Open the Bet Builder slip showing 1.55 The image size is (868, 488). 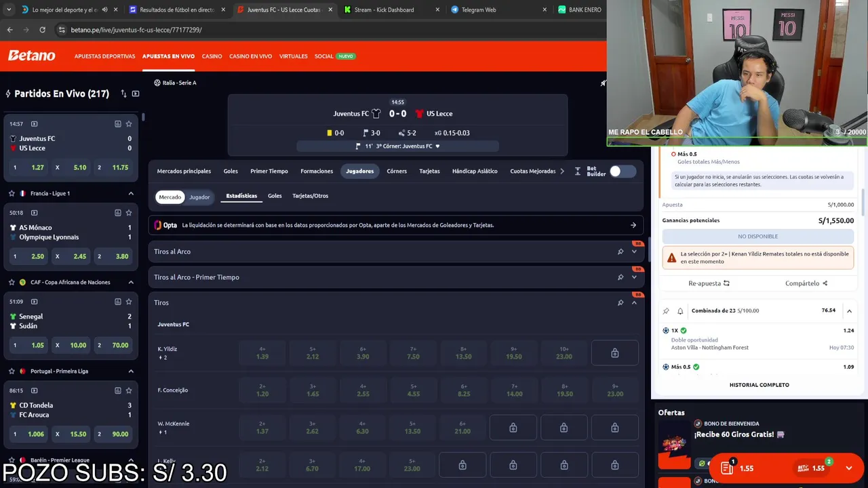(x=811, y=468)
